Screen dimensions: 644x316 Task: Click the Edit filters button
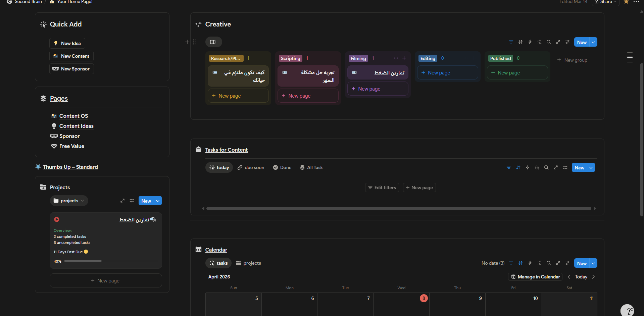pyautogui.click(x=382, y=188)
